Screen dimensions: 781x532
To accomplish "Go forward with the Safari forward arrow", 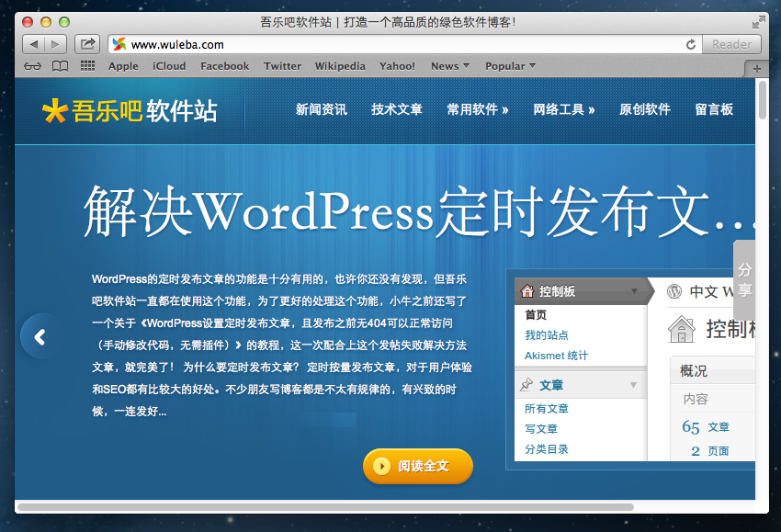I will point(55,44).
